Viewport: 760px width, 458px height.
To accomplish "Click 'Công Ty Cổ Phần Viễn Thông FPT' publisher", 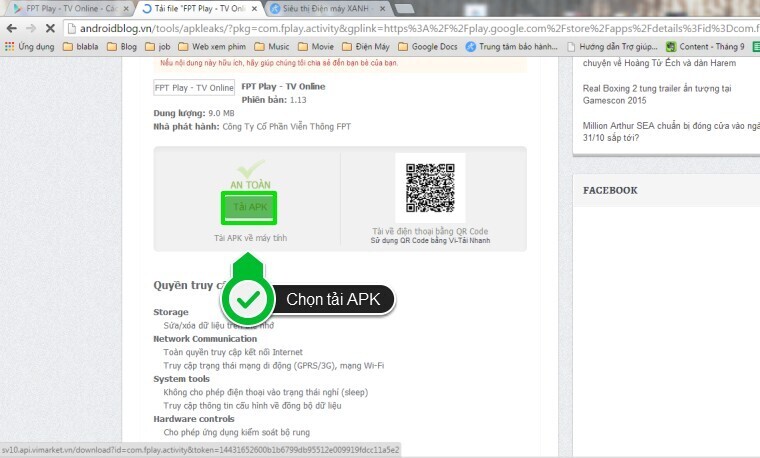I will click(286, 126).
